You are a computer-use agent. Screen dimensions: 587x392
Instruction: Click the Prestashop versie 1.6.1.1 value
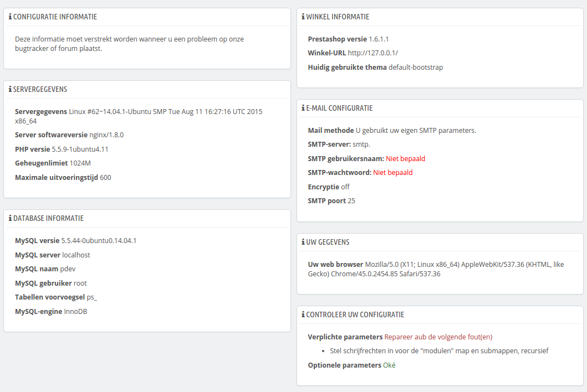click(379, 39)
